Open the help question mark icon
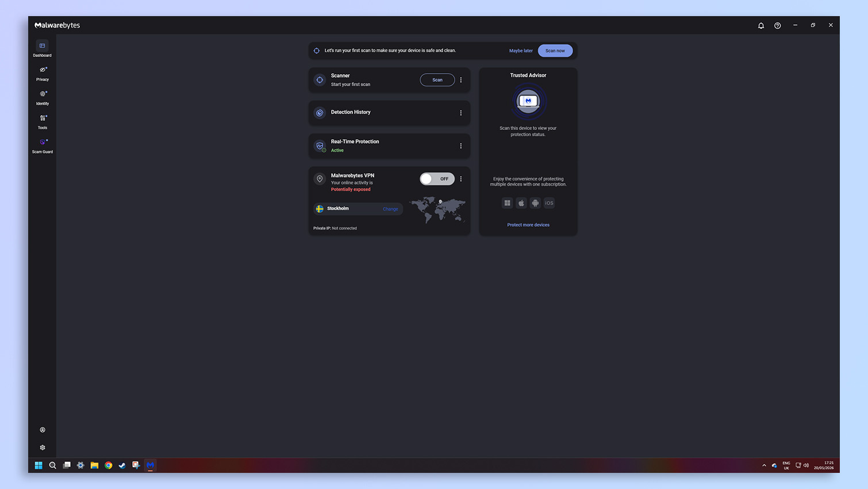The image size is (868, 489). 778,25
